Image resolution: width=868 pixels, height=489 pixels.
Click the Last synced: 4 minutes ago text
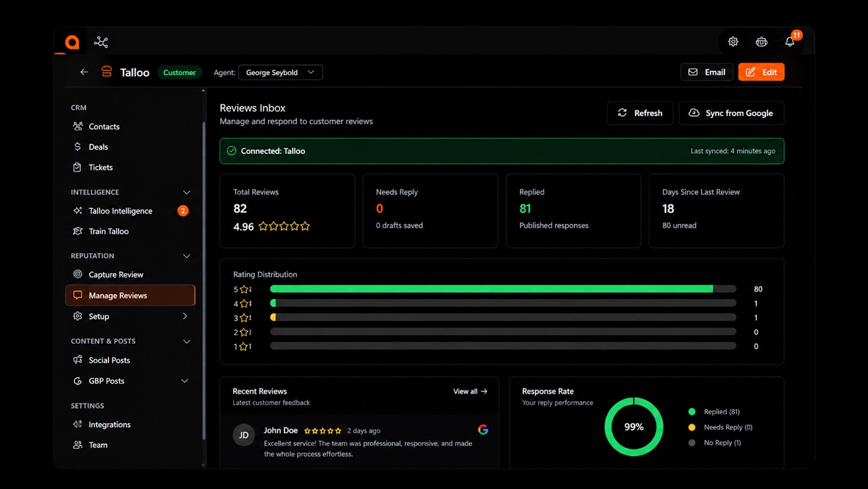click(733, 151)
